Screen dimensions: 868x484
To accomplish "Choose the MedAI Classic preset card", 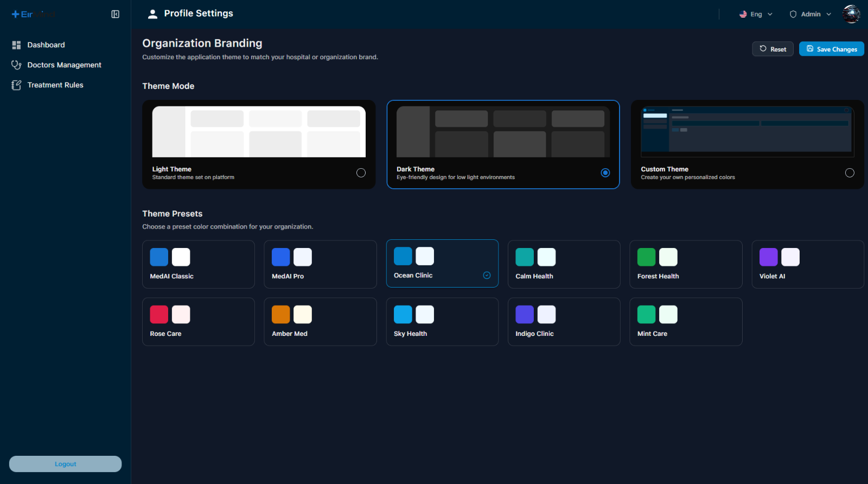I will (199, 264).
